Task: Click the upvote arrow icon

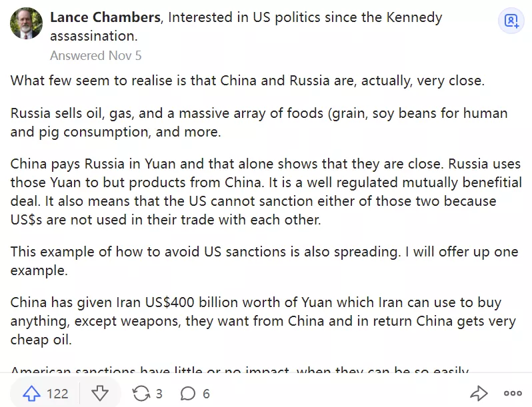Action: 31,394
